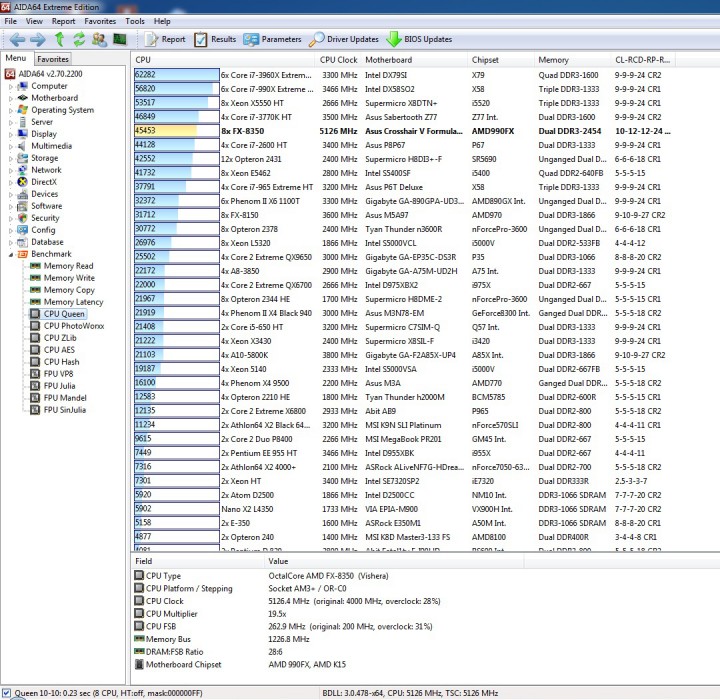Collapse the Benchmark tree node

tap(11, 254)
